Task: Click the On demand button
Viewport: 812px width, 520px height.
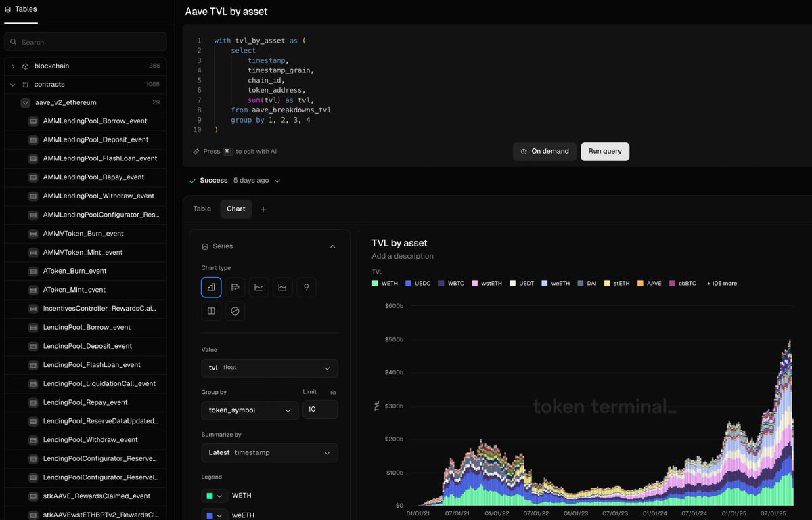Action: (x=545, y=151)
